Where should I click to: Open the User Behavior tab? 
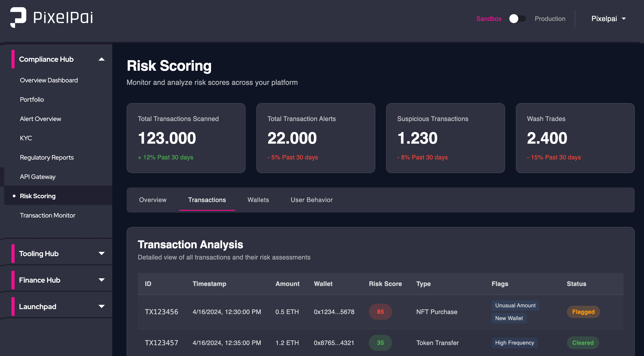(311, 200)
